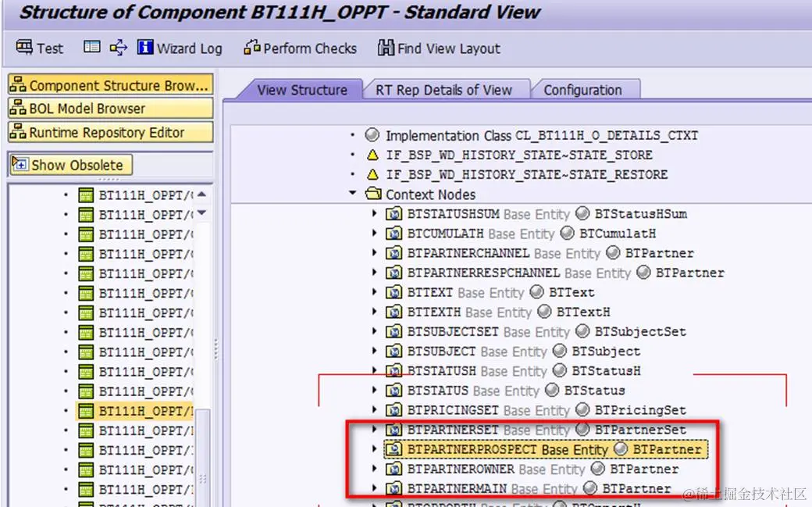Collapse the Context Nodes folder
Screen dimensions: 812x507
[353, 194]
